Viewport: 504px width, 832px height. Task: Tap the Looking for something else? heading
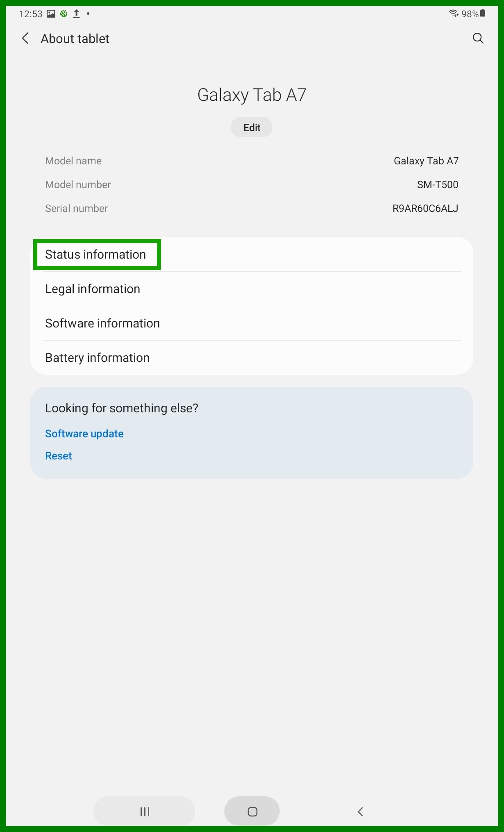122,408
